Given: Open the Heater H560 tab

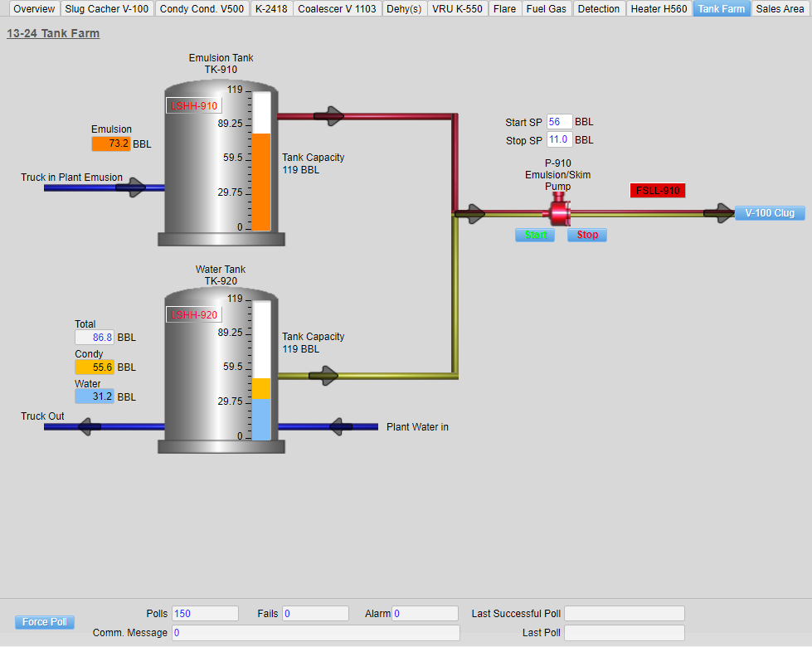Looking at the screenshot, I should pyautogui.click(x=659, y=9).
